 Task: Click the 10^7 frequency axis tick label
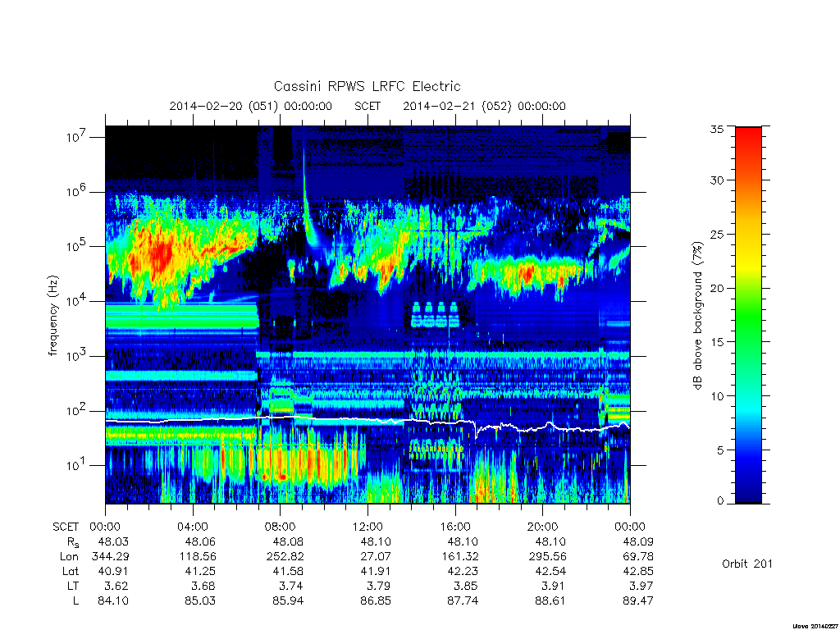coord(77,137)
